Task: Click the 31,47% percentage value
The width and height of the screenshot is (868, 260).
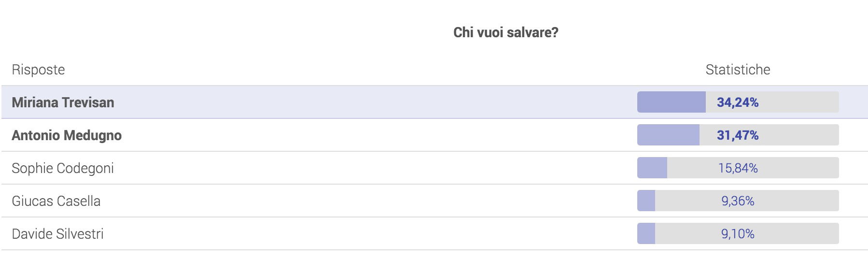Action: 738,135
